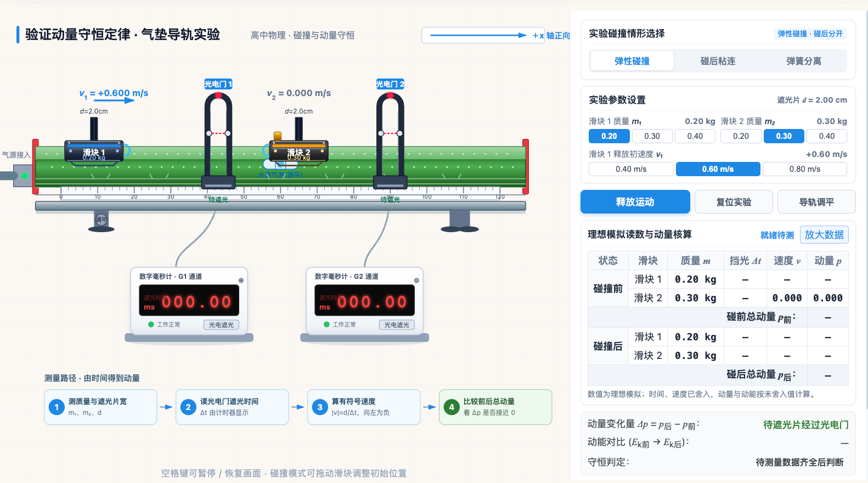This screenshot has height=483, width=868.
Task: Click step 4 比较前后总动量 card
Action: [x=495, y=407]
